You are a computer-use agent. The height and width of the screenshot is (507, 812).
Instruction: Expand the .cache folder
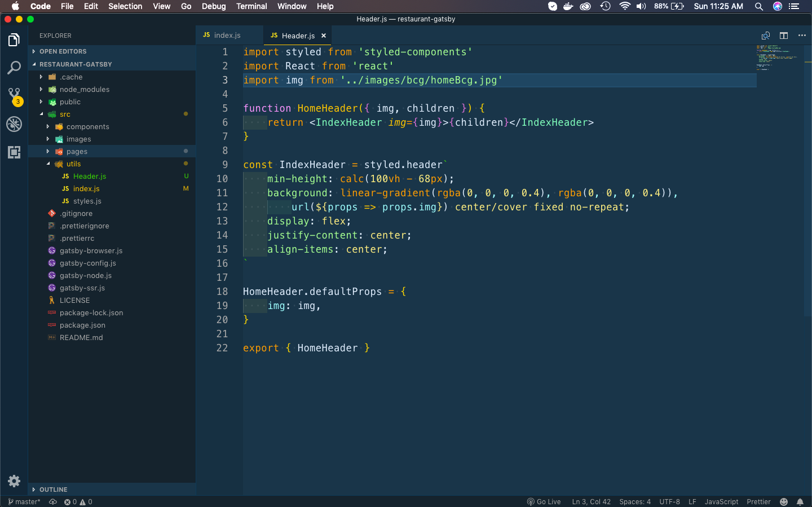pos(112,77)
